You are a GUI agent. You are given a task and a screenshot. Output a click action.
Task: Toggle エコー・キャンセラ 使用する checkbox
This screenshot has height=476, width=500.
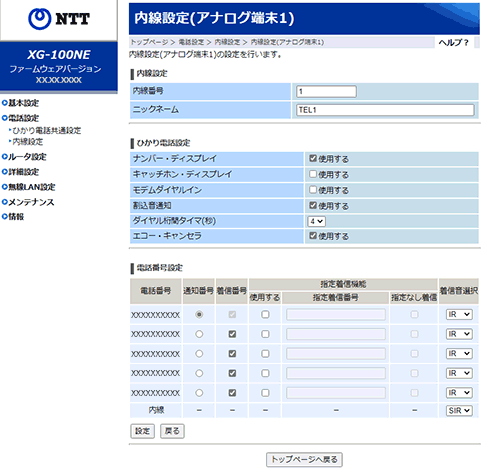click(x=312, y=236)
